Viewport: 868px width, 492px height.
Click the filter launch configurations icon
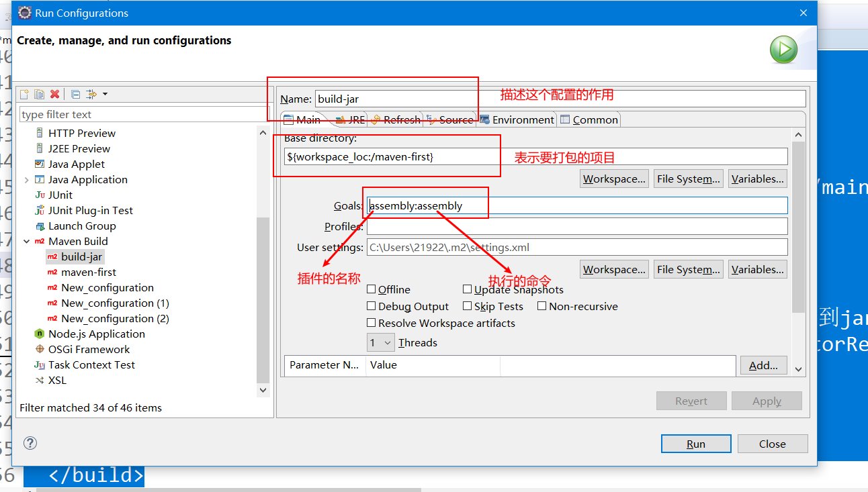click(x=91, y=94)
